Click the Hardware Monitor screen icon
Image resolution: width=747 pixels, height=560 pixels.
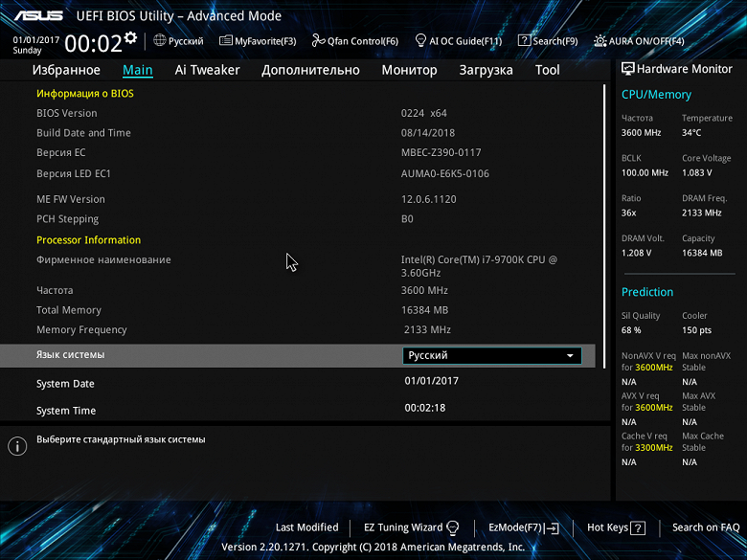(x=628, y=69)
